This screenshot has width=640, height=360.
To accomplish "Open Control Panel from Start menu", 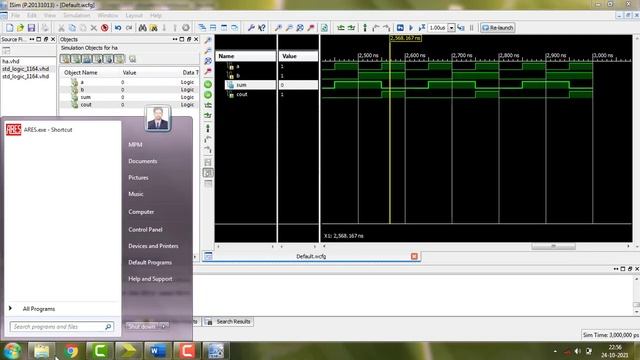I will coord(145,230).
